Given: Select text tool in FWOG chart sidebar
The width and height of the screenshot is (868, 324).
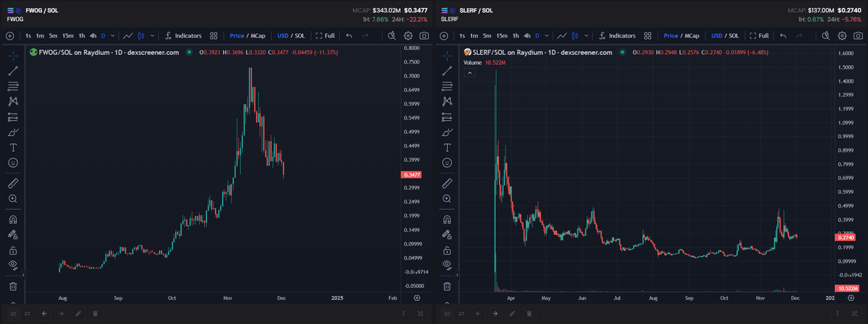Looking at the screenshot, I should [13, 147].
